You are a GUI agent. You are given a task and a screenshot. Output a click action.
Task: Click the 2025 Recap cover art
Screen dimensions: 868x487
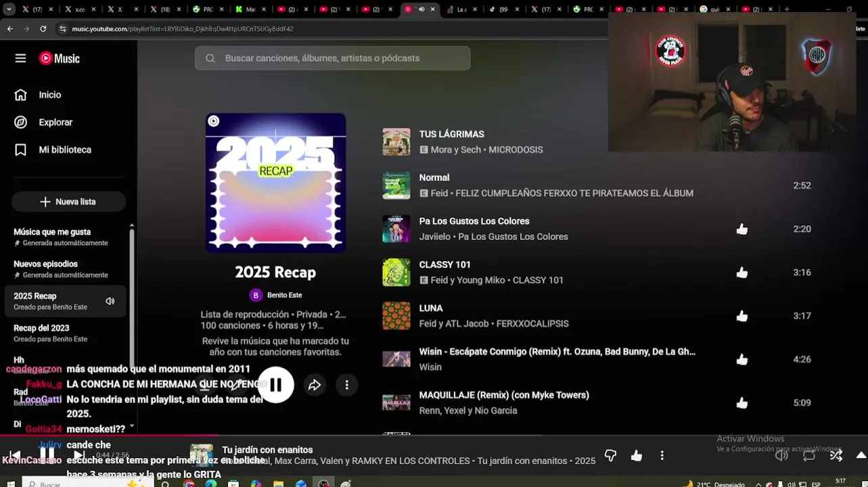[x=275, y=183]
